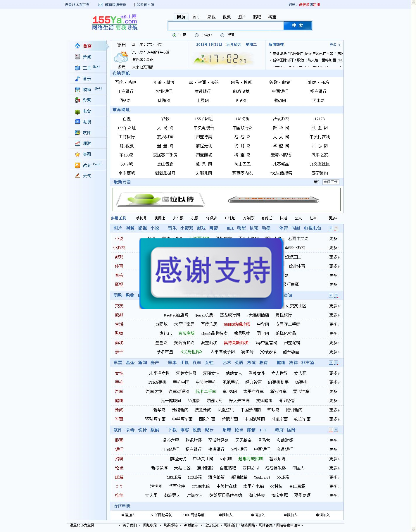Image resolution: width=416 pixels, height=532 pixels.
Task: Open 163邮箱 in 邮箱 row
Action: click(174, 477)
